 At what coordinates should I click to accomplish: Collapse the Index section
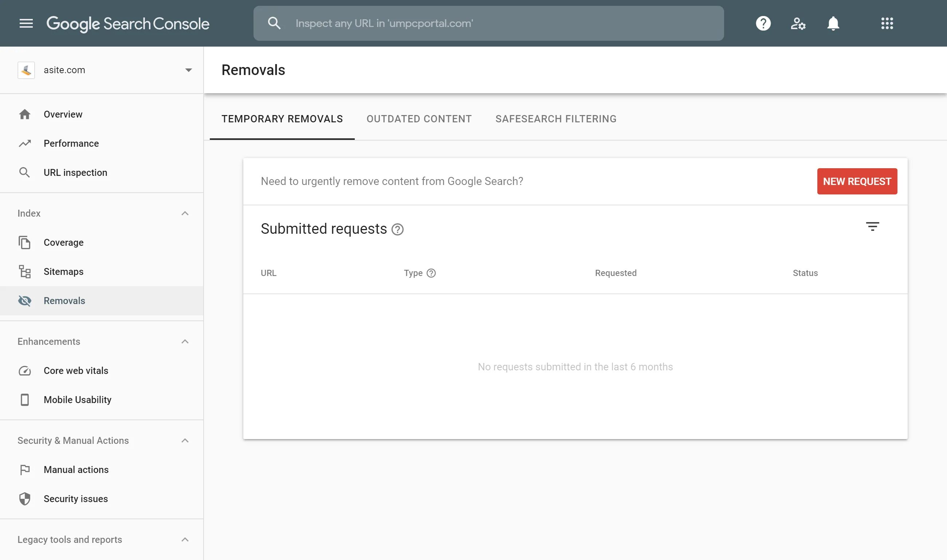[x=185, y=214]
